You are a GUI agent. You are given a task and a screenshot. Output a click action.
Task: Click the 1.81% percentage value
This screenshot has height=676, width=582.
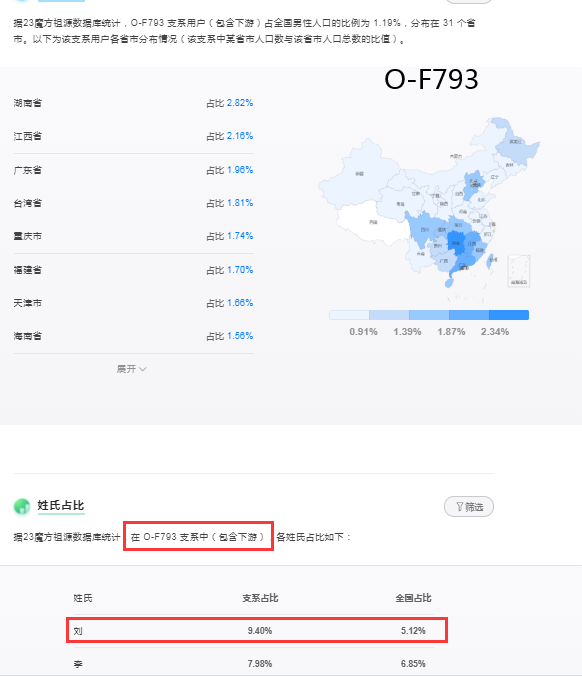(x=240, y=203)
